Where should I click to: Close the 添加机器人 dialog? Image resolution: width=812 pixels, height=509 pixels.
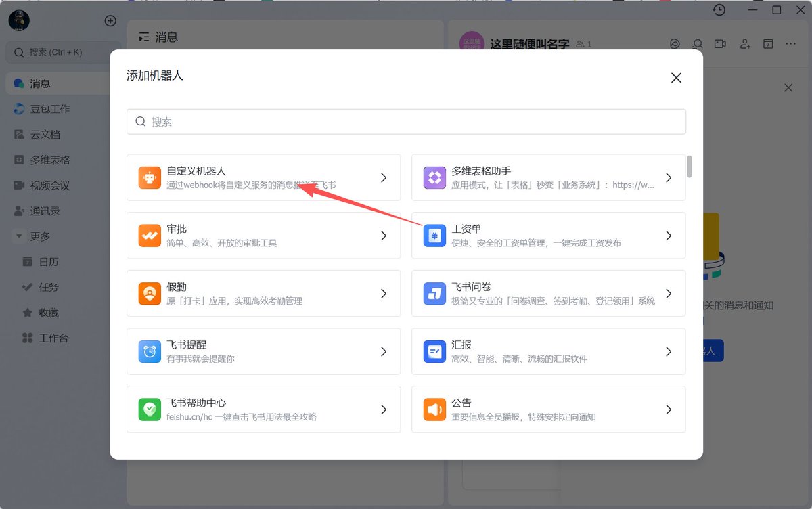676,78
